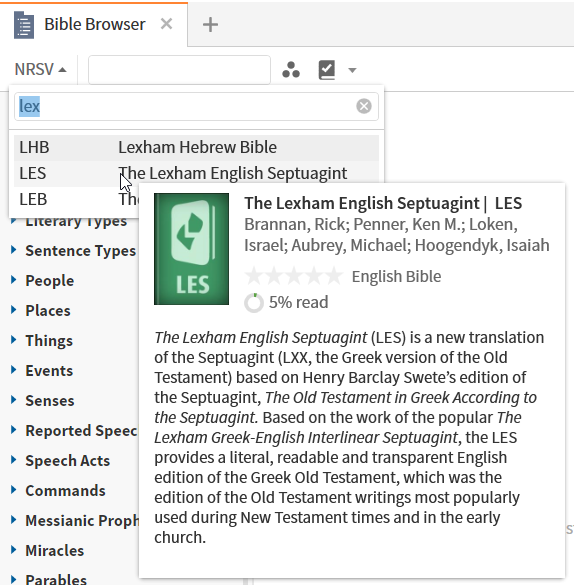This screenshot has width=574, height=585.
Task: Click the Speech Acts heading
Action: point(68,461)
